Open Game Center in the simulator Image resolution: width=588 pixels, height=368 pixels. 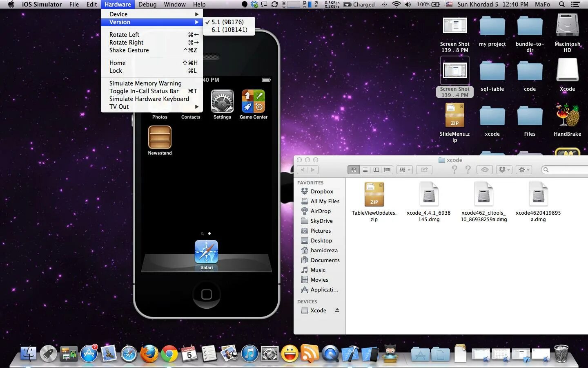pyautogui.click(x=253, y=101)
